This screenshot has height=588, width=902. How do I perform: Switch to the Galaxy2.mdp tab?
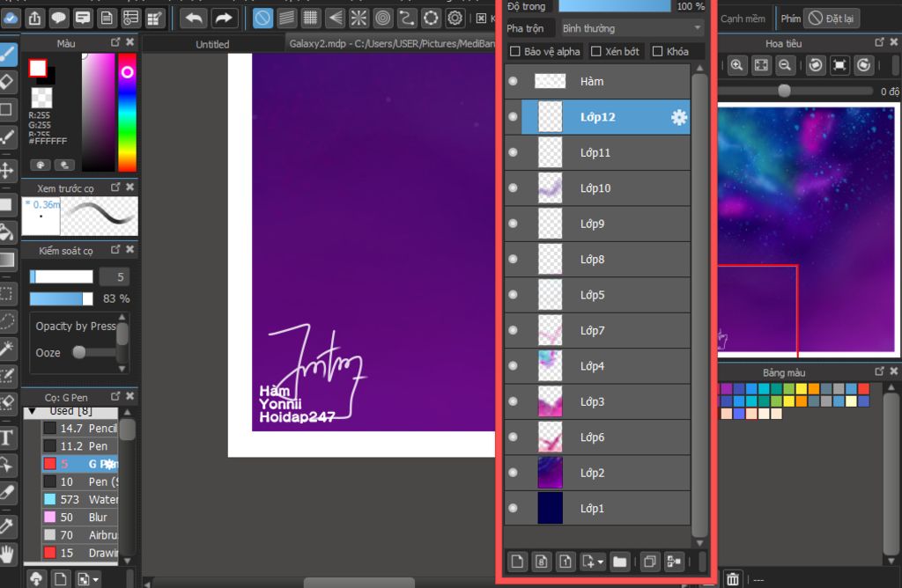tap(391, 44)
